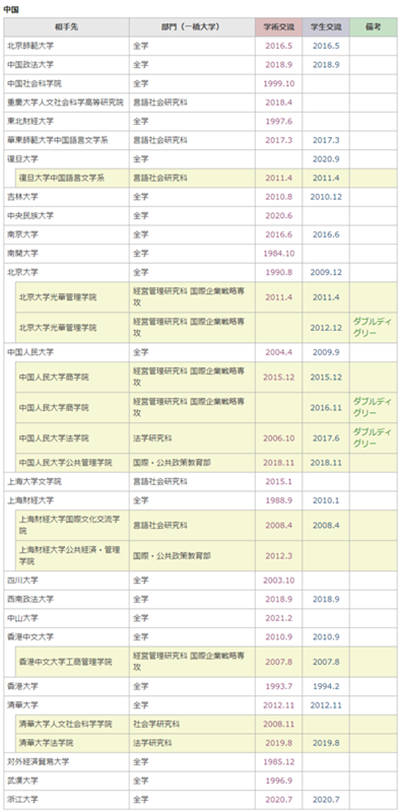Click the 2018.4 date cell
Screen dimensions: 400x812
tap(278, 103)
